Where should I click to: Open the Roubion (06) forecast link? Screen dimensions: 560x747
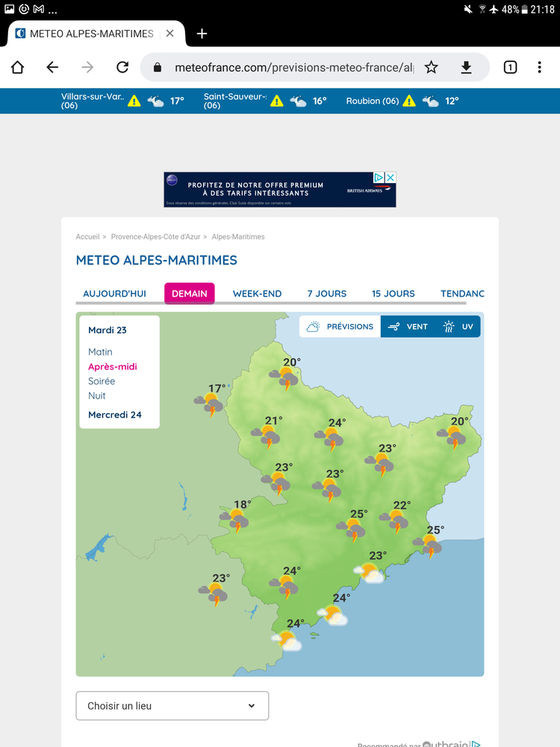373,101
